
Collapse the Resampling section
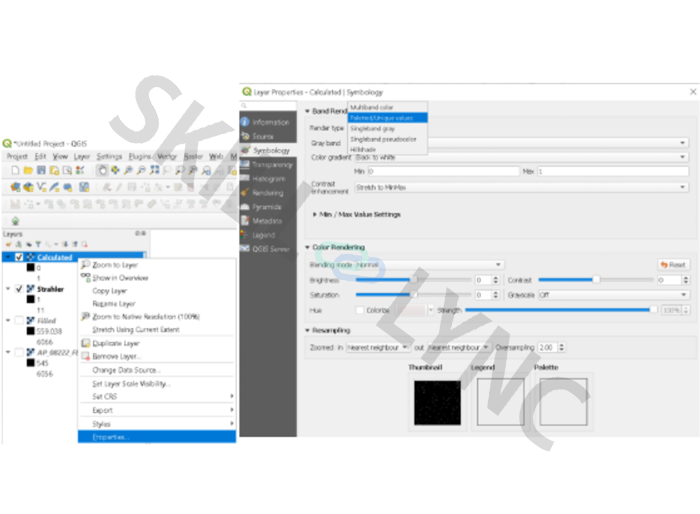(307, 330)
